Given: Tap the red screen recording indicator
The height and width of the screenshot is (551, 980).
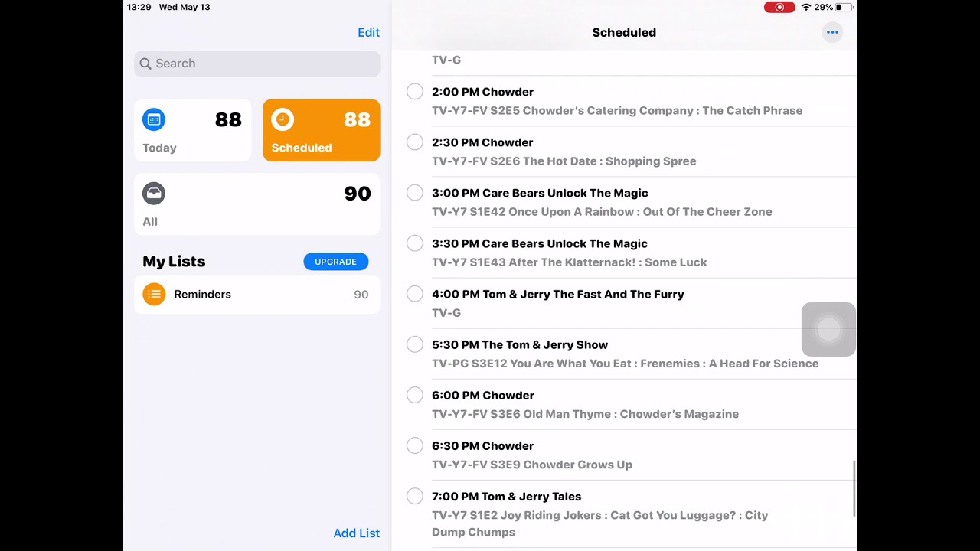Looking at the screenshot, I should [779, 7].
